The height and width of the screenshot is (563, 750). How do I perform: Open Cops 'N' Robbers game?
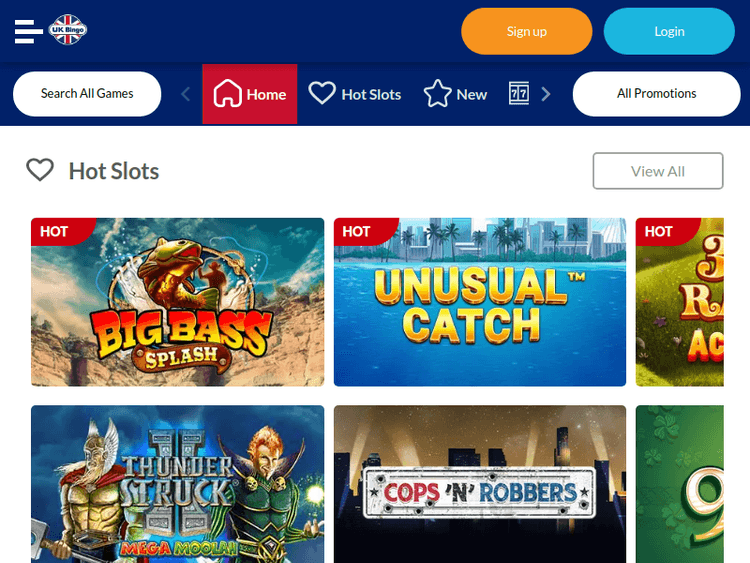coord(480,484)
